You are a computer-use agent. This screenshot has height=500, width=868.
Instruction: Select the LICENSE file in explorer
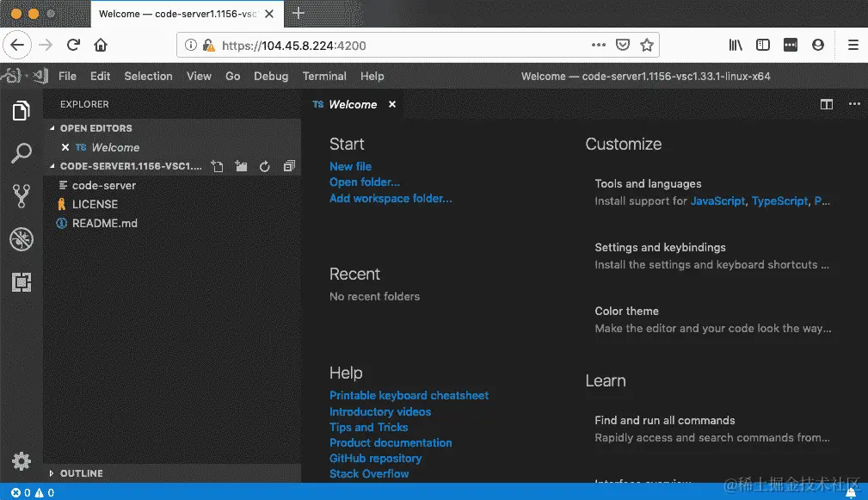(171, 204)
